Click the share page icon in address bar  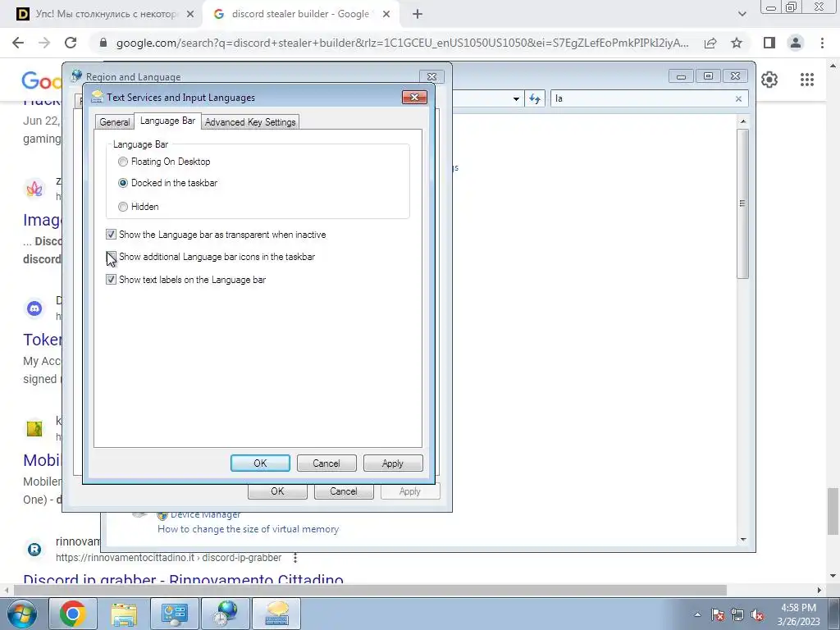[710, 43]
